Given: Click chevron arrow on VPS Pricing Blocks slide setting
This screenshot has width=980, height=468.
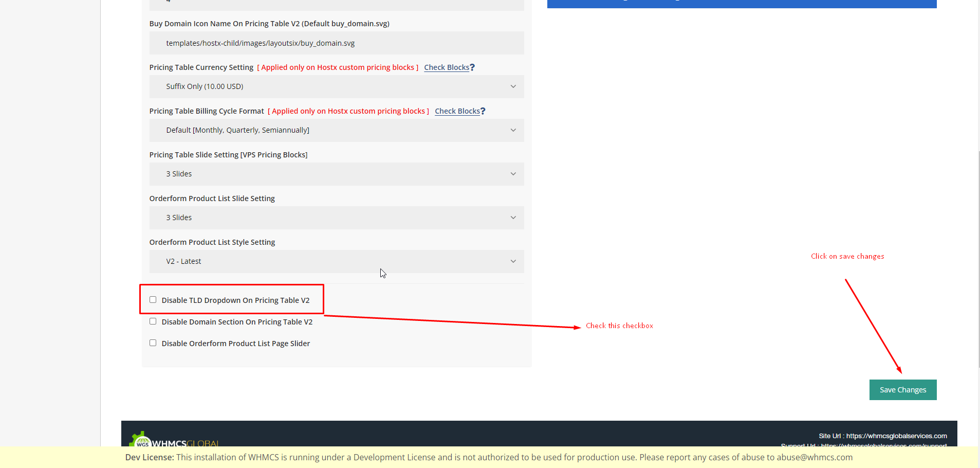Looking at the screenshot, I should click(x=513, y=174).
